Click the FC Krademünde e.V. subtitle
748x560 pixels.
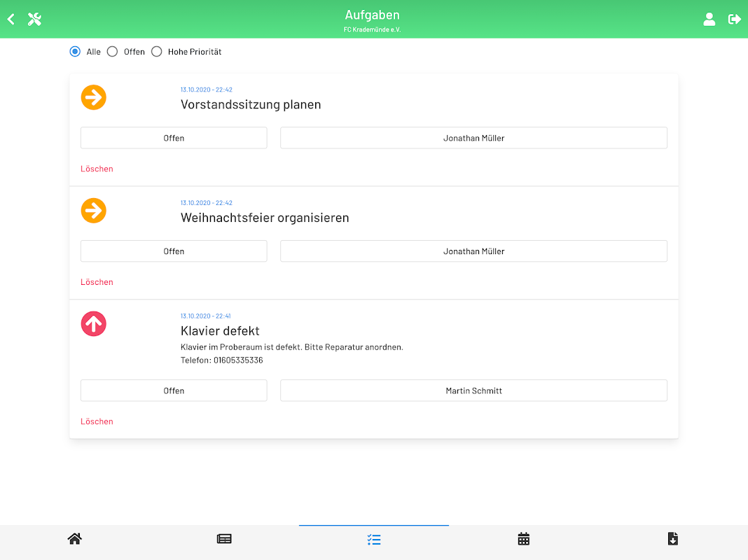[x=372, y=29]
